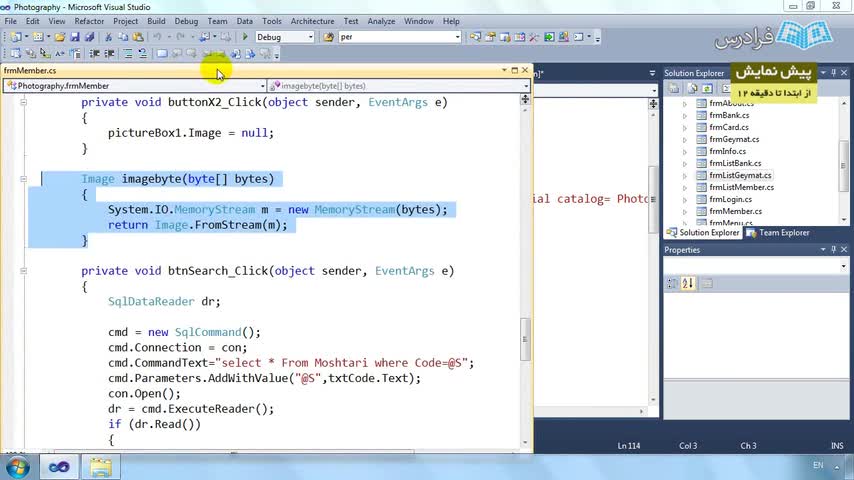
Task: Uncomment the selected lines icon
Action: pyautogui.click(x=143, y=53)
